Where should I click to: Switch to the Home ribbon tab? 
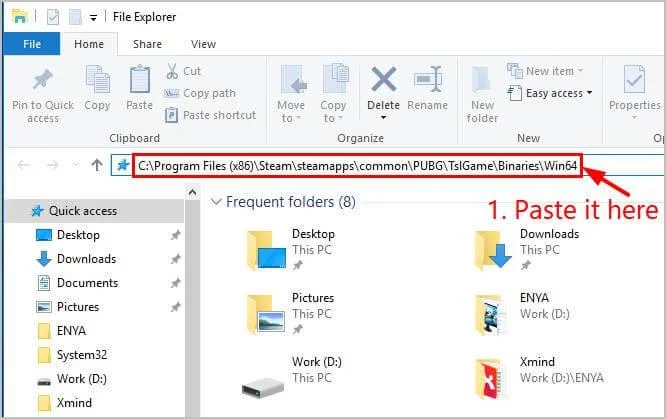click(89, 44)
